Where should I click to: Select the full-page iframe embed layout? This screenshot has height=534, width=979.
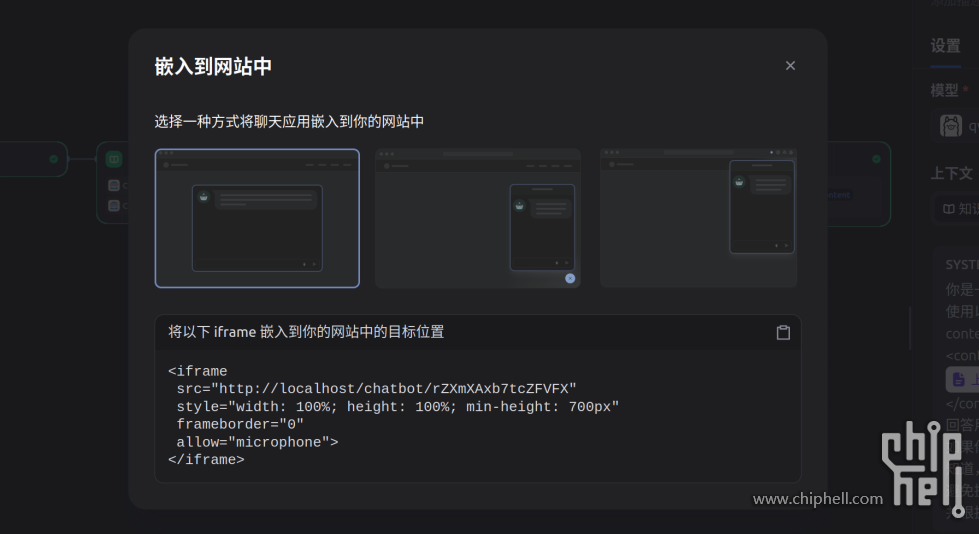[x=257, y=218]
